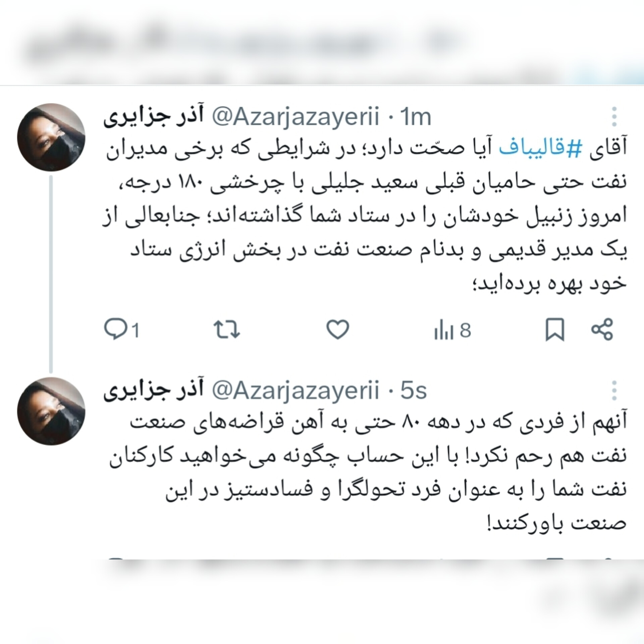Open @Azarjazayerii handle on second tweet

pos(296,391)
